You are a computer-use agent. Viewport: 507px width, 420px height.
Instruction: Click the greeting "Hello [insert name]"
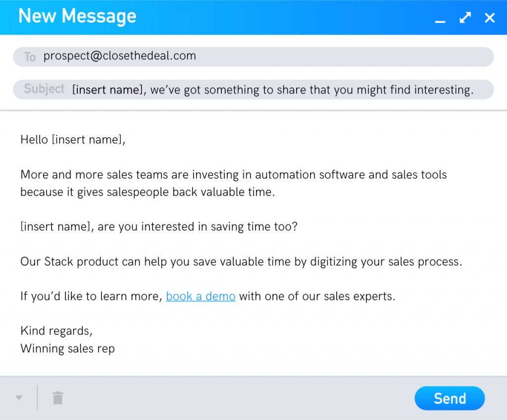[x=73, y=140]
